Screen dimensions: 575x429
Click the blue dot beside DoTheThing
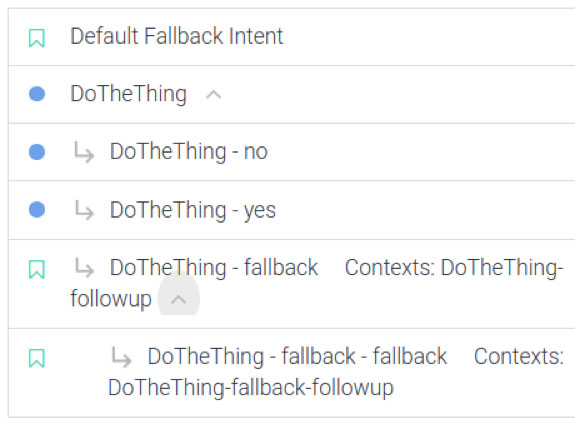tap(37, 94)
